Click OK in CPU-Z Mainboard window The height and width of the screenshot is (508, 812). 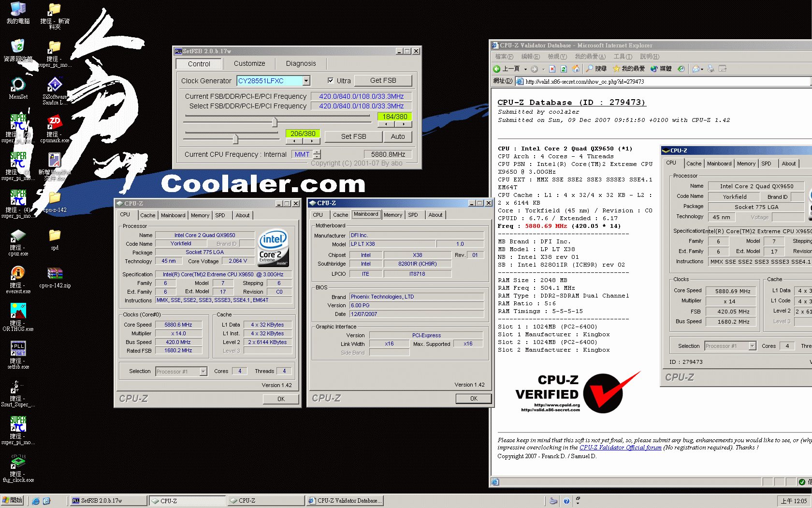click(x=474, y=399)
